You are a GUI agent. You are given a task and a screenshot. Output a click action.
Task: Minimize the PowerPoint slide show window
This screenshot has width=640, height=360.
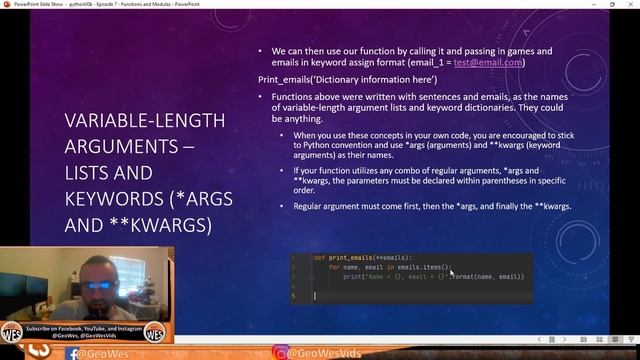point(594,4)
